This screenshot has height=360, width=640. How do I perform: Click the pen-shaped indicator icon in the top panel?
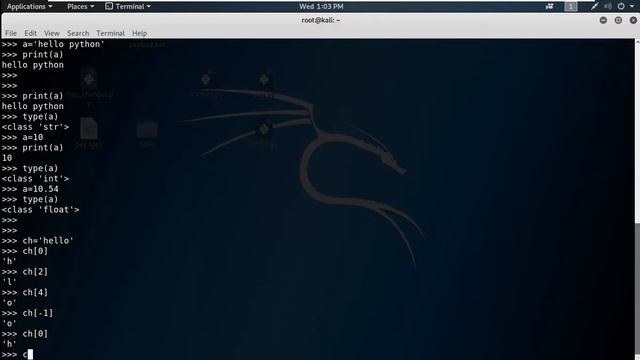(594, 7)
